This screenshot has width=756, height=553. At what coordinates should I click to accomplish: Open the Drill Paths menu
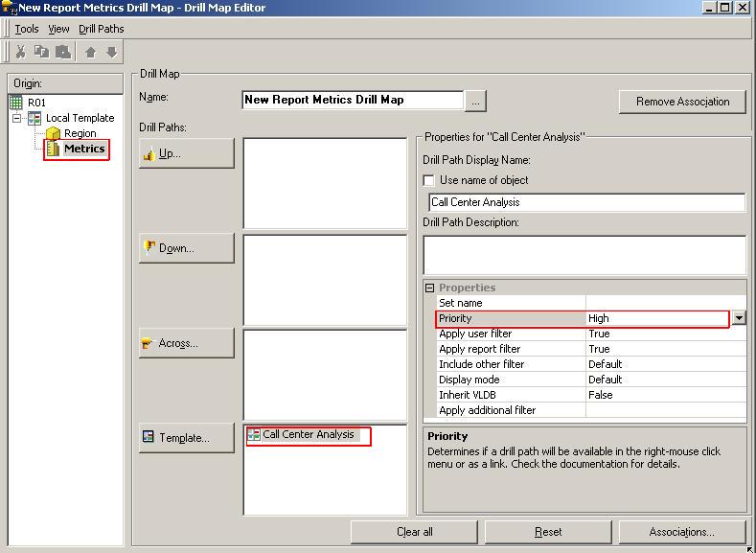click(101, 29)
